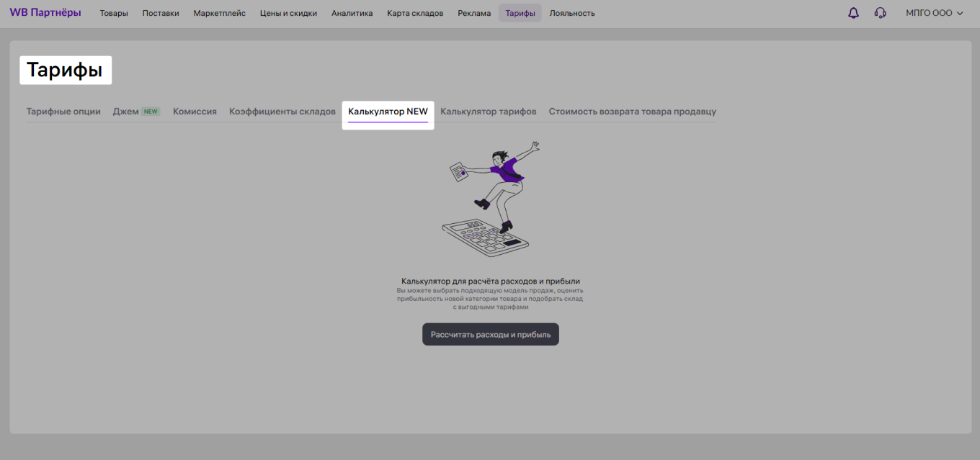This screenshot has height=460, width=980.
Task: Click the WB Партнёры logo
Action: click(x=45, y=12)
